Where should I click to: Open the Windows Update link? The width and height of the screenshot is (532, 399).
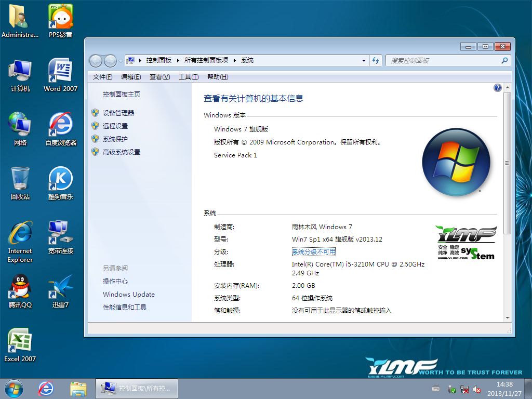pos(129,294)
